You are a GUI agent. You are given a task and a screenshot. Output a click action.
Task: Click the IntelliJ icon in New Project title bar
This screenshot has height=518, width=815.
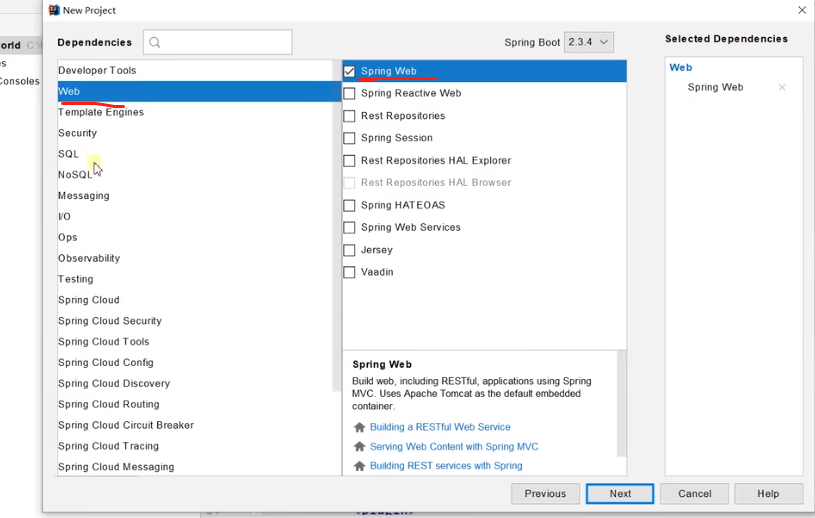coord(54,10)
